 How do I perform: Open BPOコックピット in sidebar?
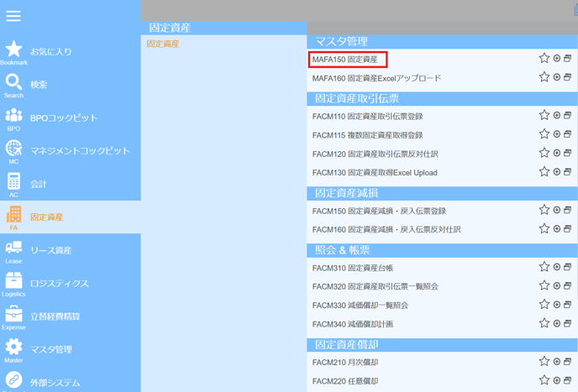pyautogui.click(x=70, y=118)
